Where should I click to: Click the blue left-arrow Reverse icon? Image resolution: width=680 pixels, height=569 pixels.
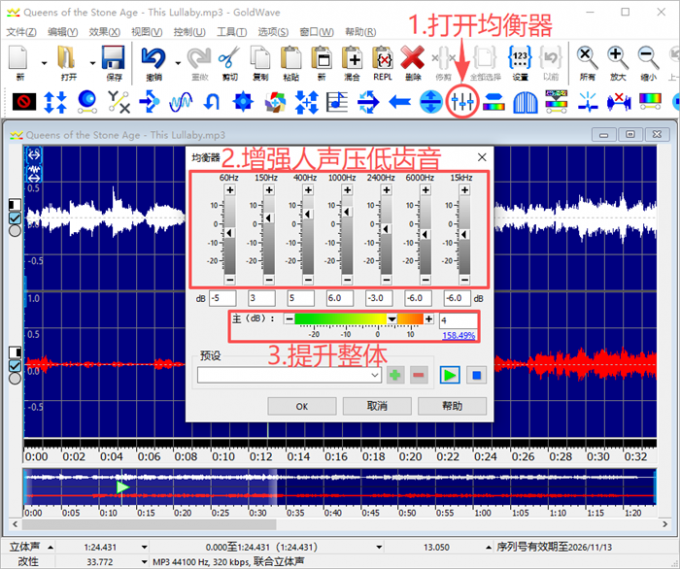pyautogui.click(x=399, y=102)
